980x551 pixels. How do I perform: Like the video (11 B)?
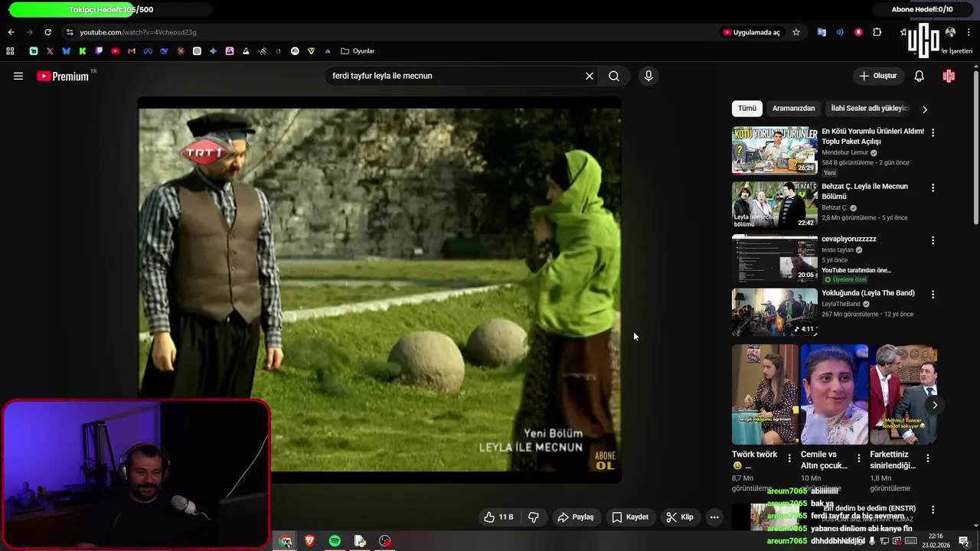(498, 517)
